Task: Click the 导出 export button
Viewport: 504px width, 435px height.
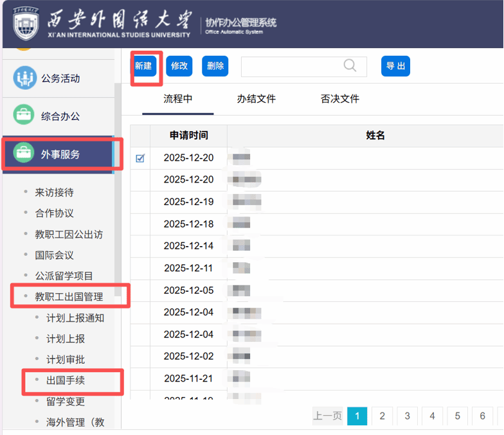Action: [395, 66]
